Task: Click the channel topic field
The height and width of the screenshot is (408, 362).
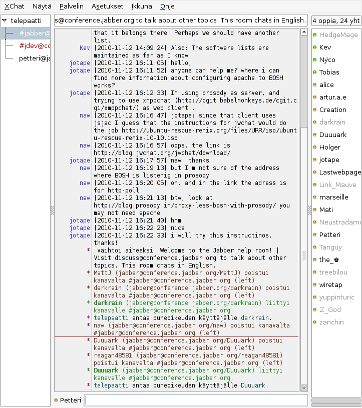Action: 180,21
